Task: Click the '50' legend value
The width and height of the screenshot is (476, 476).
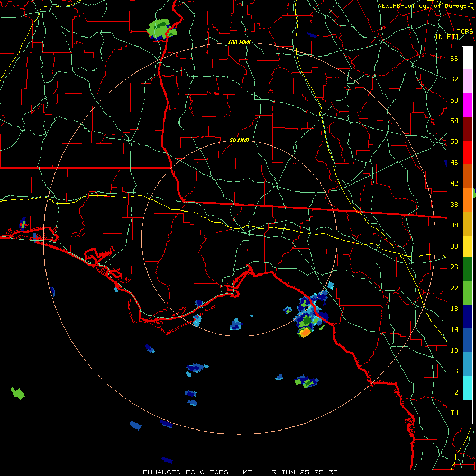Action: click(x=454, y=142)
